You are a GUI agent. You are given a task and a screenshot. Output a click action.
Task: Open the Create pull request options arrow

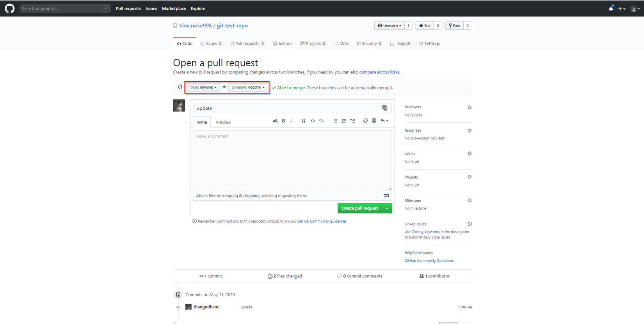pyautogui.click(x=387, y=208)
